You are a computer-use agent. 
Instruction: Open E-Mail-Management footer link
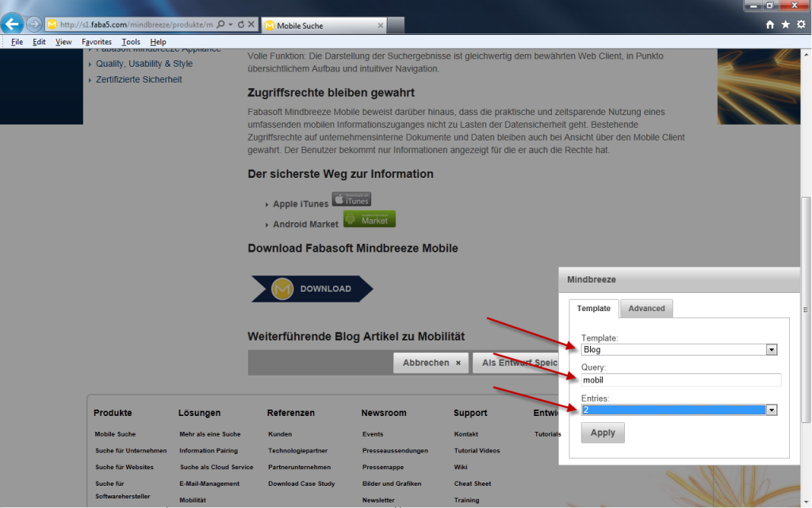pos(209,484)
